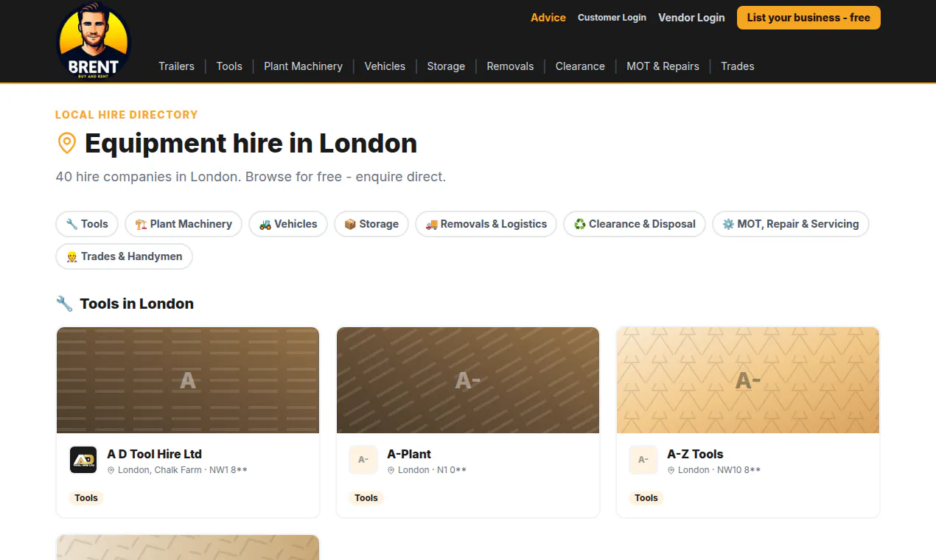Select the MOT, Repair & Servicing chip

pyautogui.click(x=791, y=224)
